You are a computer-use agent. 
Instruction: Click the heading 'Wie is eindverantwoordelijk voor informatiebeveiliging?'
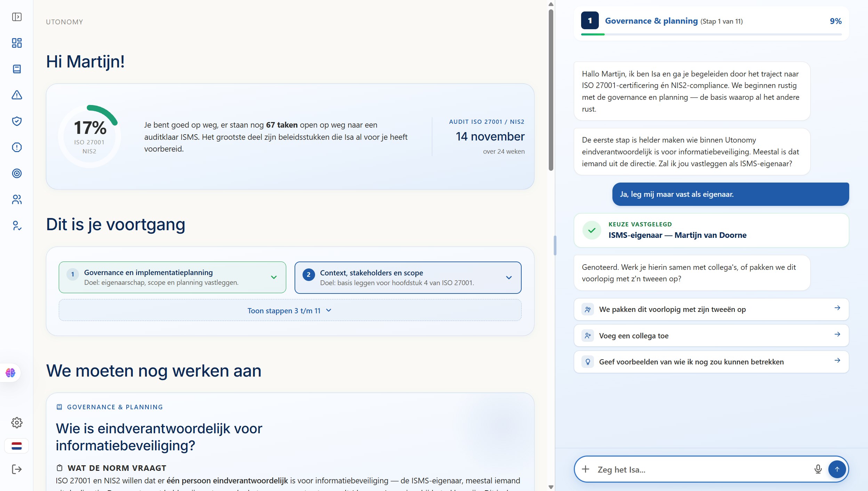(159, 437)
